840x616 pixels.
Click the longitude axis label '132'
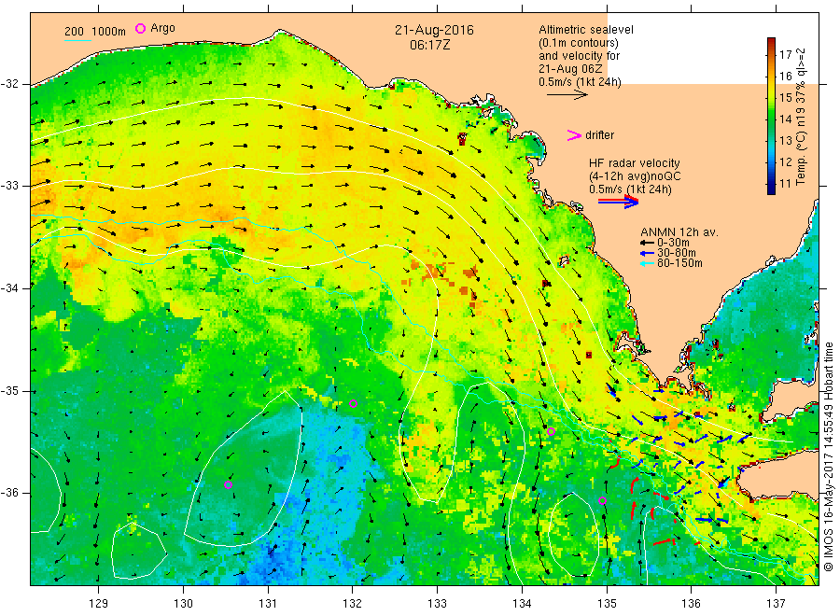[353, 604]
